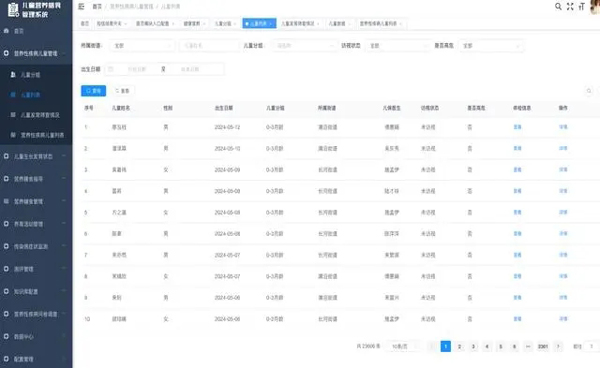
Task: Toggle fullscreen with the expand-arrows icon
Action: point(570,6)
